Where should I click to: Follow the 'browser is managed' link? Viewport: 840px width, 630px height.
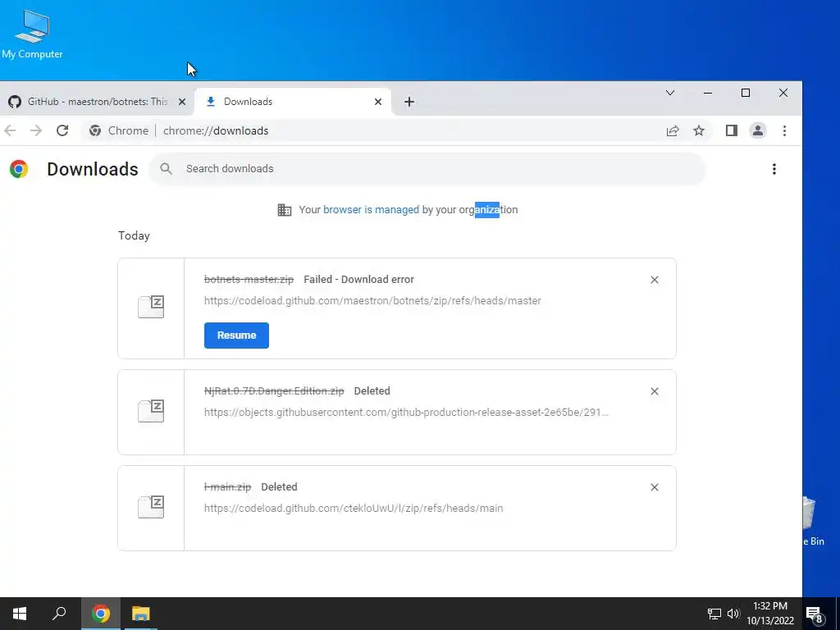(x=371, y=209)
